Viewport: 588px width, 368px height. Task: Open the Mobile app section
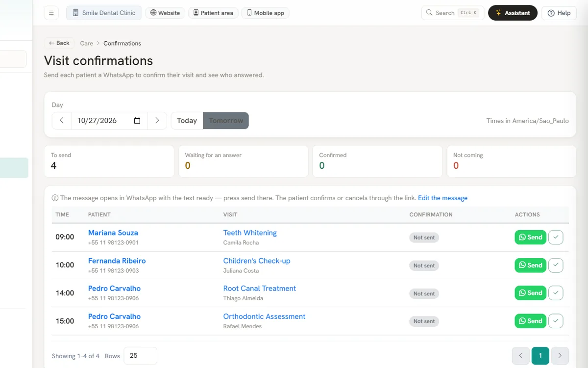pyautogui.click(x=265, y=13)
